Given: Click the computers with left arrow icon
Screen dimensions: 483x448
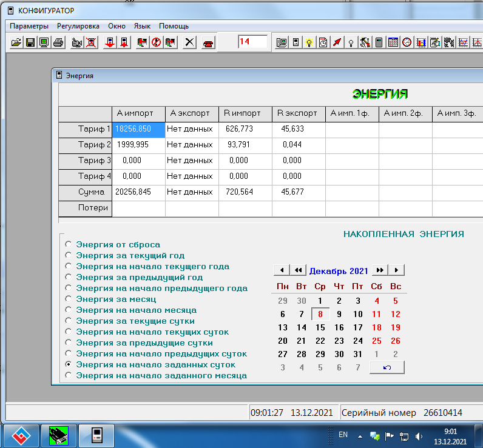Looking at the screenshot, I should click(x=142, y=42).
